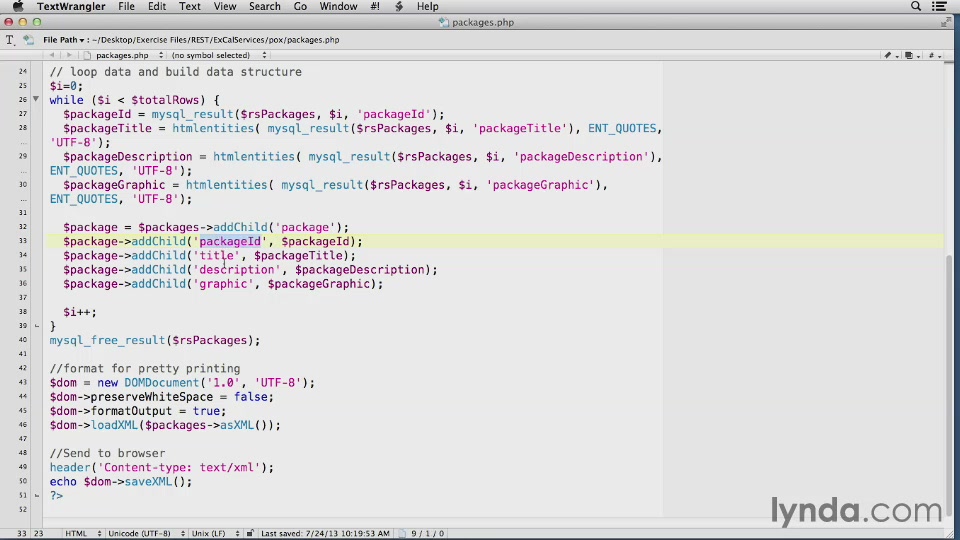Open the Window menu

pyautogui.click(x=339, y=6)
